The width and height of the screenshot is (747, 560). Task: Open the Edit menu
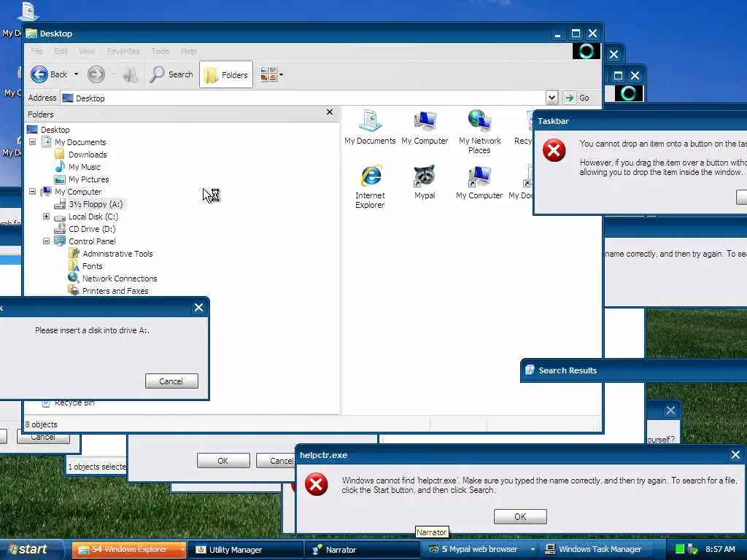point(61,51)
